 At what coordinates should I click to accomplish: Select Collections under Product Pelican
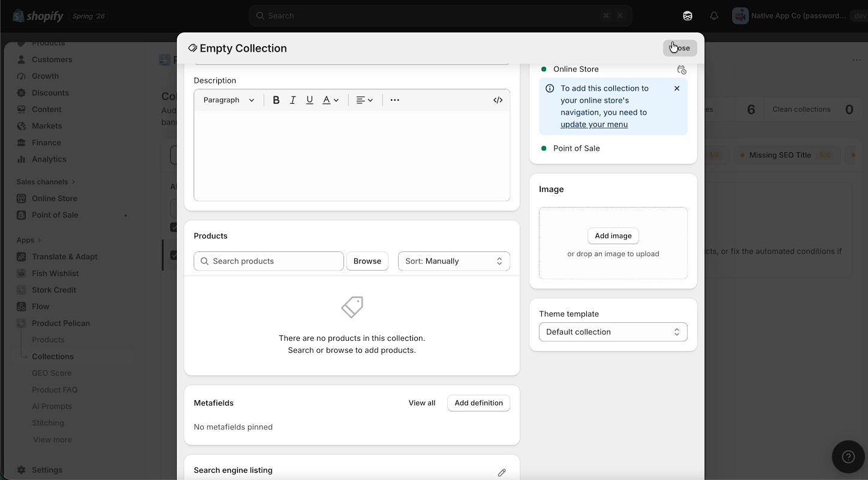pos(53,356)
